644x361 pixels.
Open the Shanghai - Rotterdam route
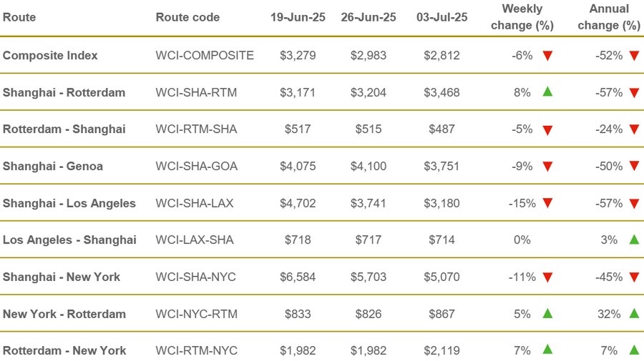[64, 92]
